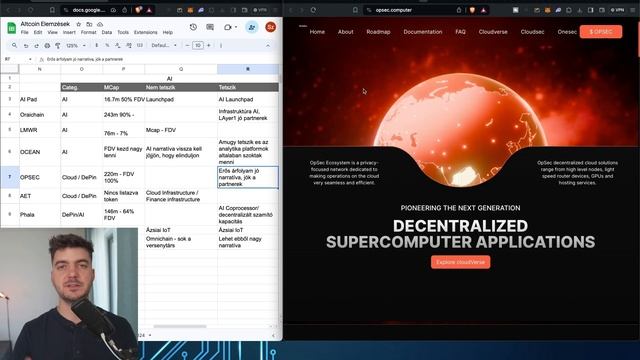Print the spreadsheet

coord(47,45)
